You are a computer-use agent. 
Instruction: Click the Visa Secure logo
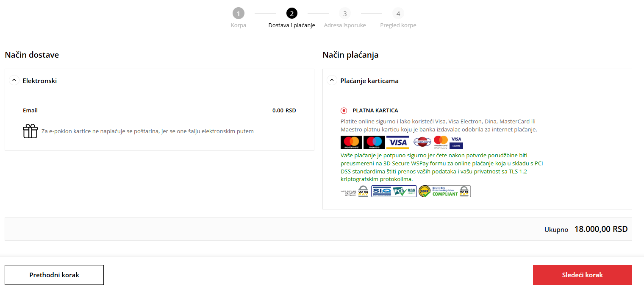tap(456, 142)
